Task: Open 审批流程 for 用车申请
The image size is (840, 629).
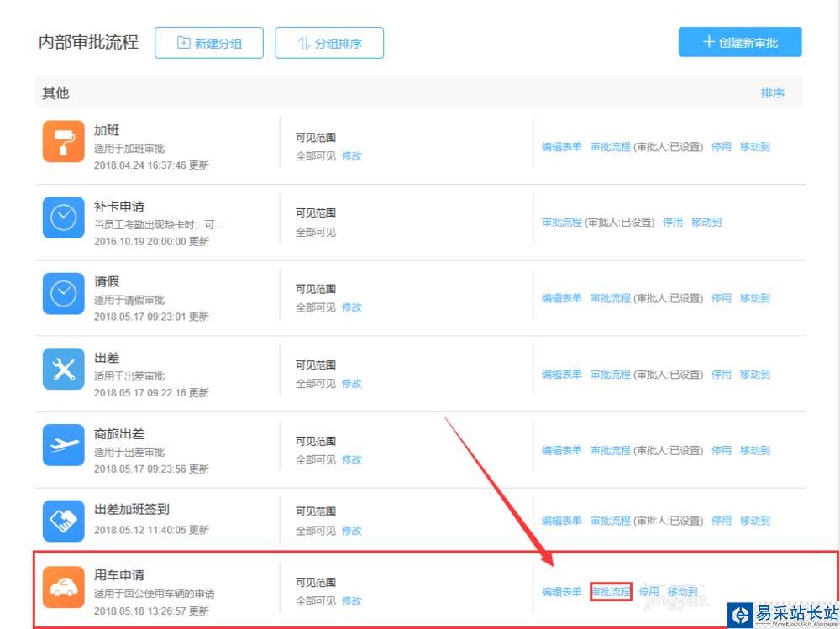Action: pyautogui.click(x=611, y=591)
